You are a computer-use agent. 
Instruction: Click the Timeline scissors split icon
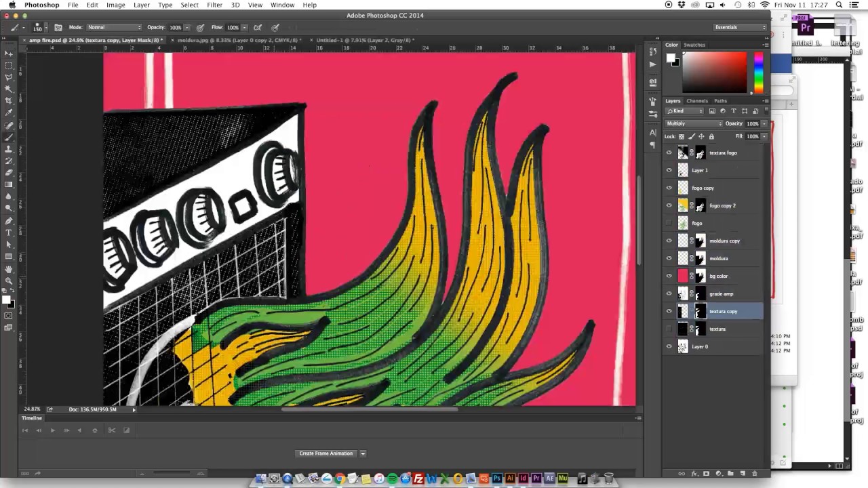(112, 430)
